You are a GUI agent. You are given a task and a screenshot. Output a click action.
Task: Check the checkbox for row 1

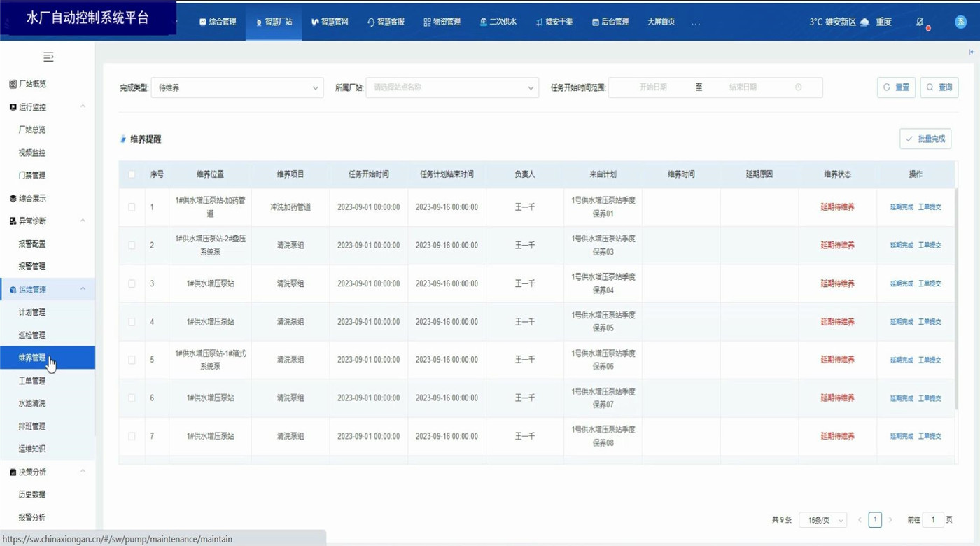[x=132, y=207]
